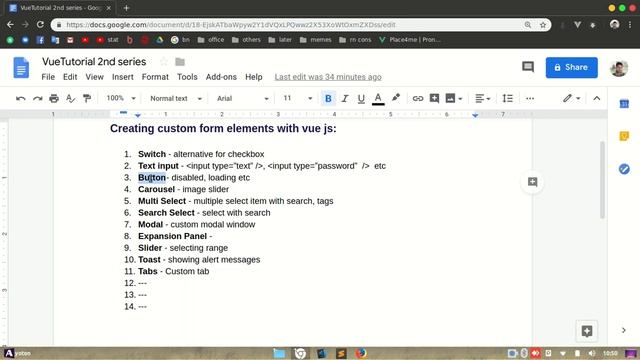Star the VueTutorial 2nd series document

click(x=164, y=62)
